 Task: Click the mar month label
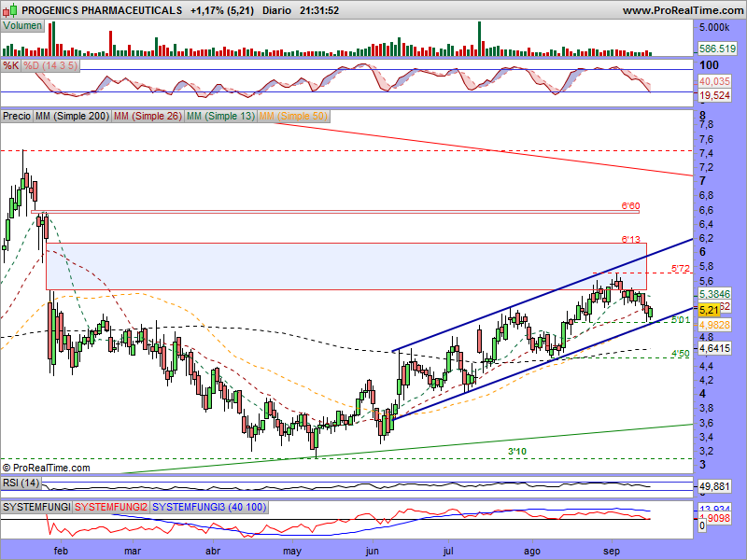pyautogui.click(x=133, y=551)
